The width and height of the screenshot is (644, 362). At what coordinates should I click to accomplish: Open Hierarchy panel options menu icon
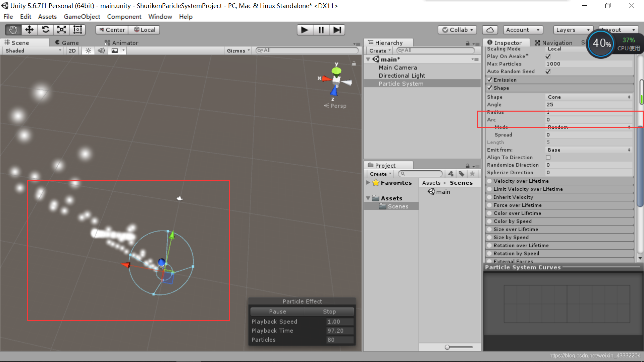click(476, 44)
